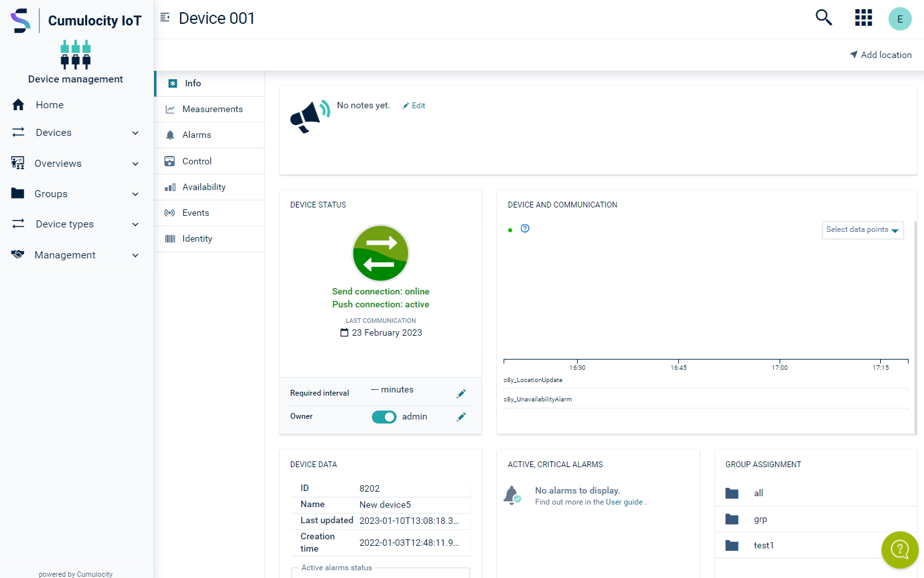Open the User guide link
924x578 pixels.
624,502
